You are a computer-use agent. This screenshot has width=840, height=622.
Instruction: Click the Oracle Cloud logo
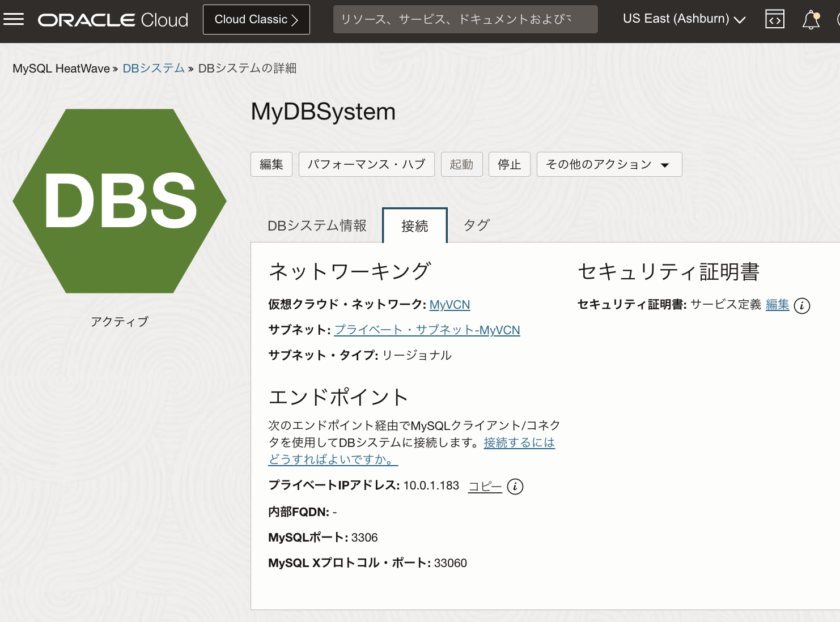[113, 20]
